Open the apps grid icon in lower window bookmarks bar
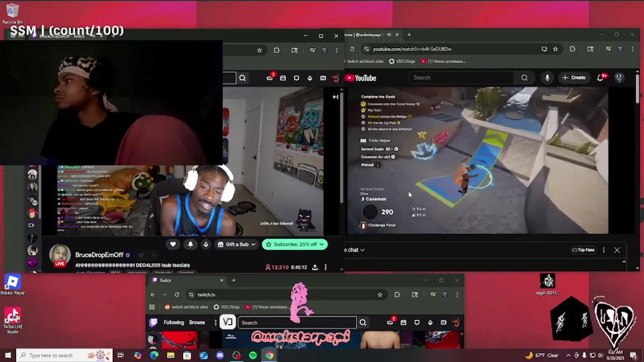The image size is (644, 362). (152, 307)
